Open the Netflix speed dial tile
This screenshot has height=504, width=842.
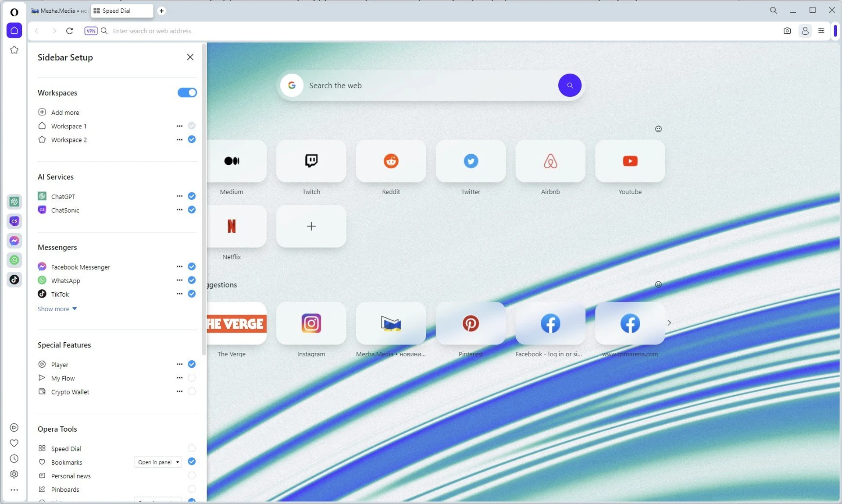click(x=237, y=226)
